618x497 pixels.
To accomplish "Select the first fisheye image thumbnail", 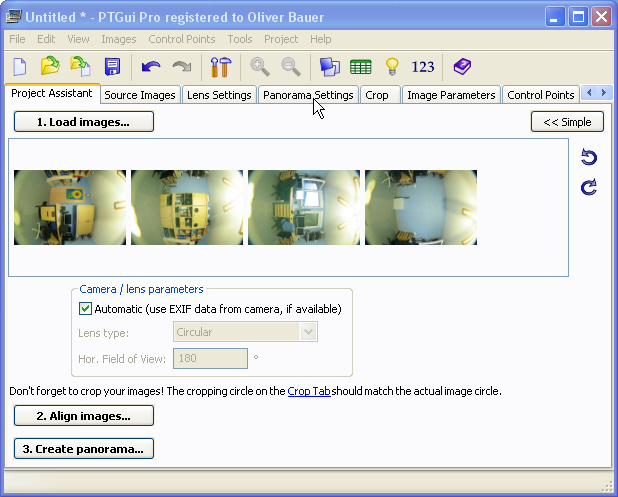I will pos(69,207).
